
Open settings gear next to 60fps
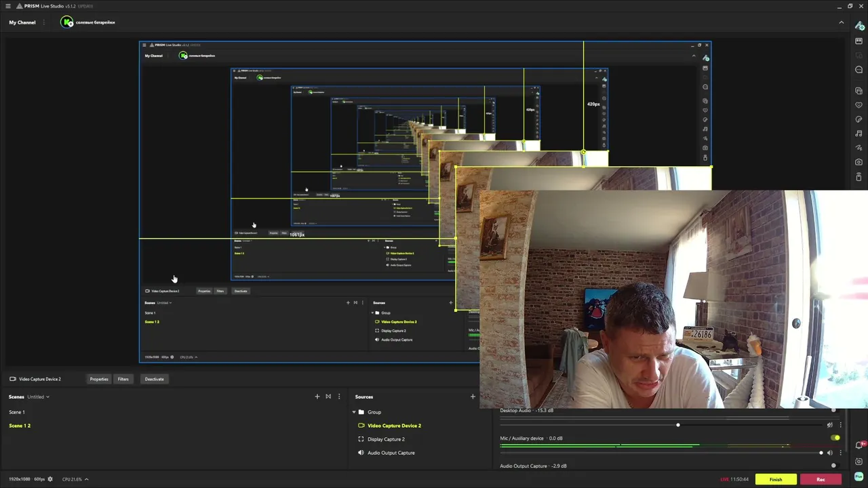pyautogui.click(x=50, y=479)
